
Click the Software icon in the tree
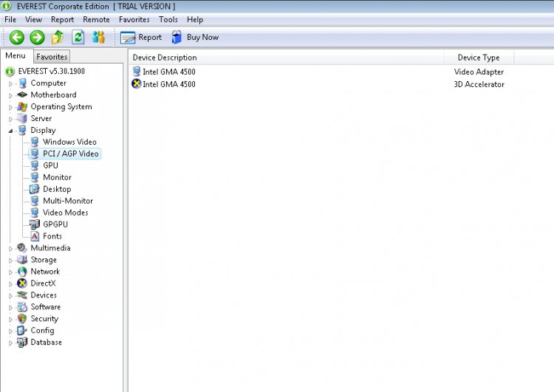(22, 307)
